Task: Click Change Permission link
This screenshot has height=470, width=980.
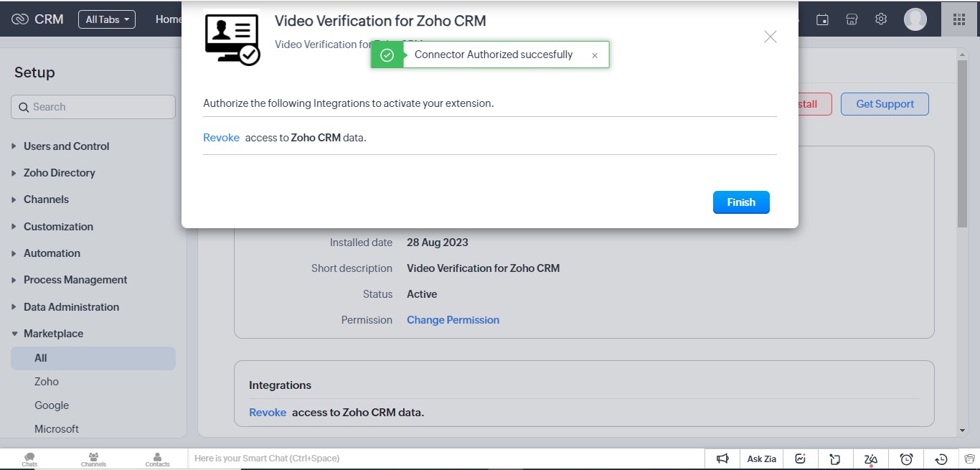Action: (453, 320)
